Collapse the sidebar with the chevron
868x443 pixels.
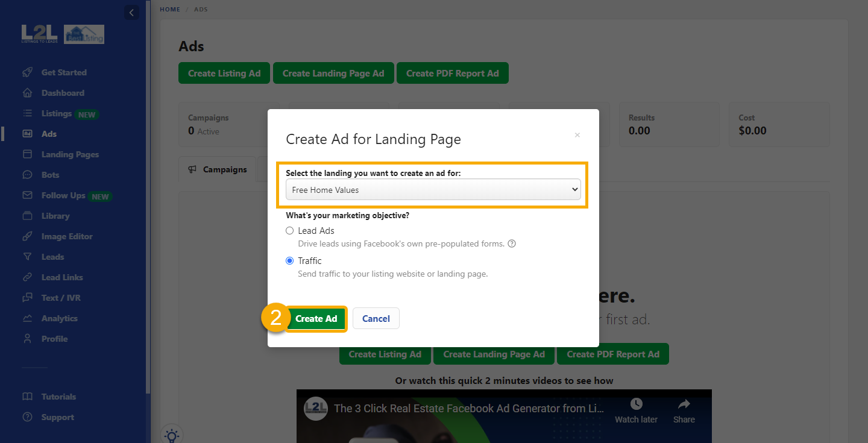click(x=131, y=12)
